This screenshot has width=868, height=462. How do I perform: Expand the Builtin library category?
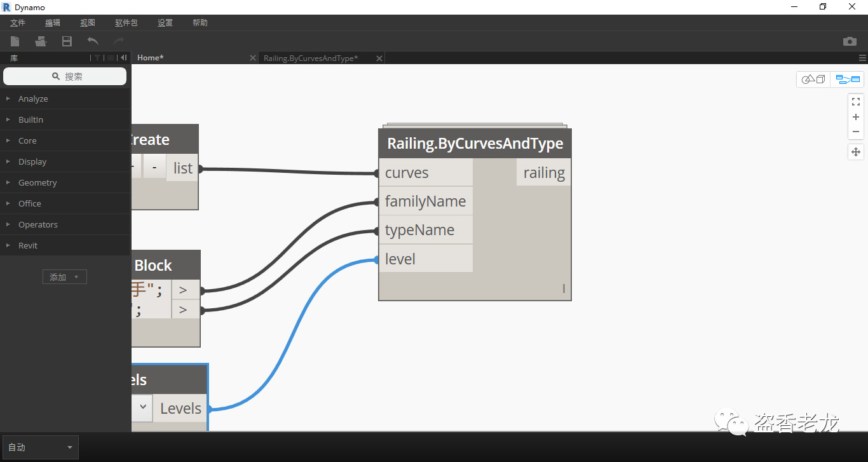[65, 119]
